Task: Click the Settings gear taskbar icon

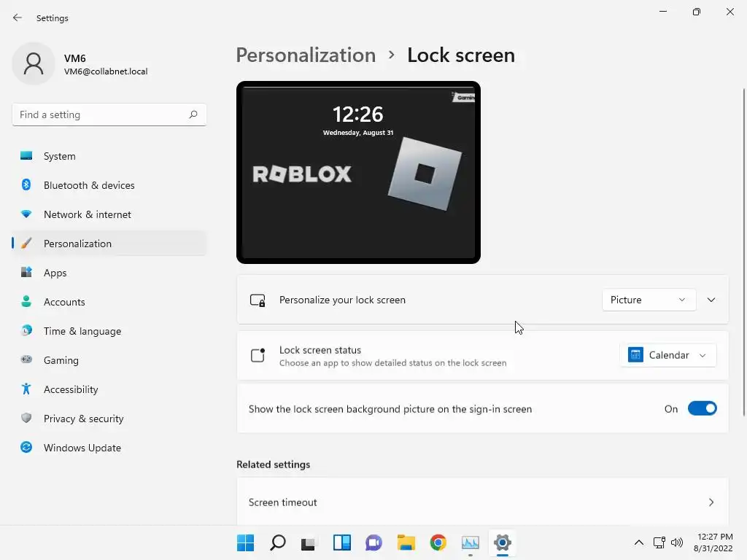Action: coord(502,542)
